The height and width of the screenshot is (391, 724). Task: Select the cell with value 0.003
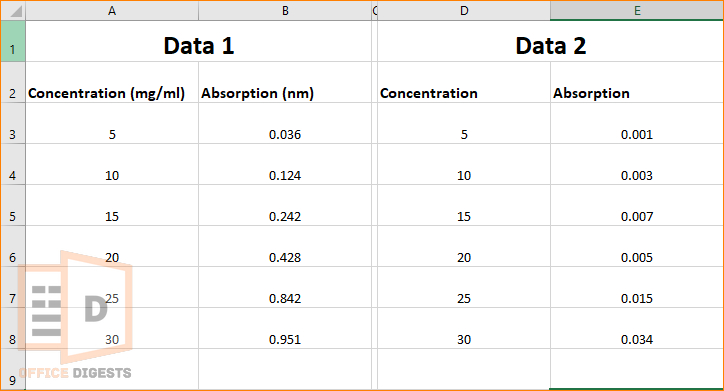coord(637,164)
